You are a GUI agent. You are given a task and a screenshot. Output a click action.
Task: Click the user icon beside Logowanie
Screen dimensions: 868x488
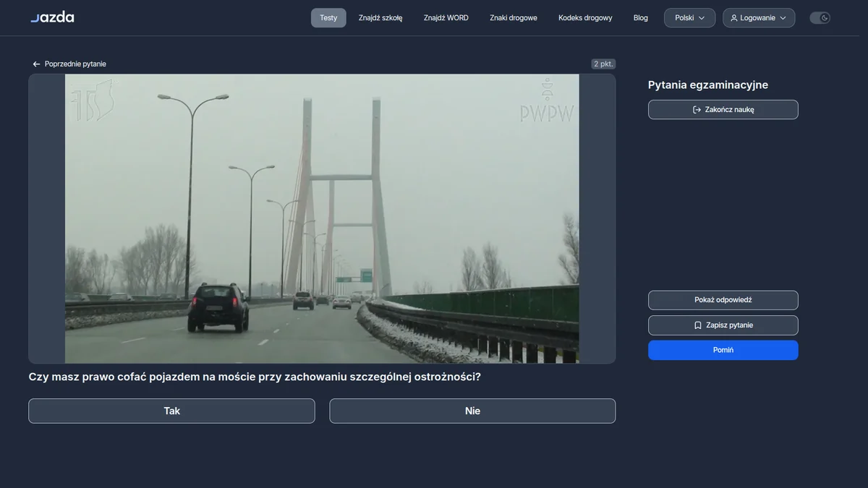pyautogui.click(x=734, y=18)
